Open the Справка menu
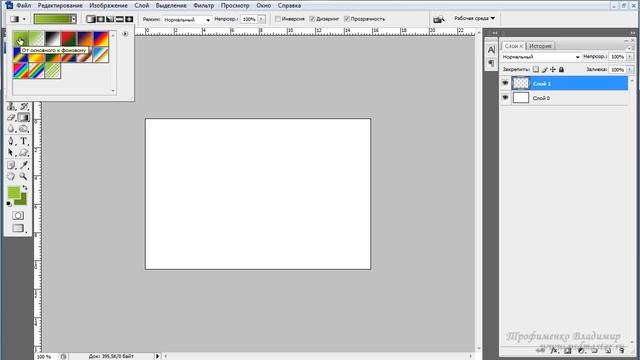Image resolution: width=640 pixels, height=360 pixels. pyautogui.click(x=289, y=6)
